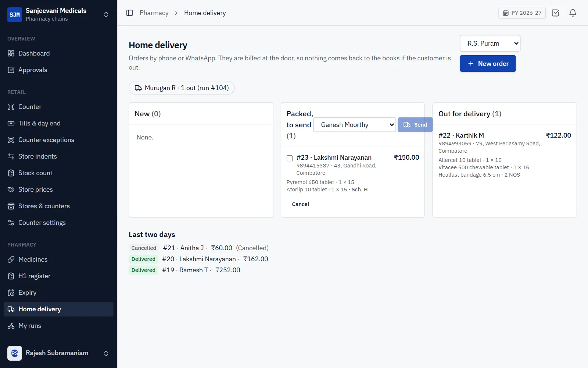The height and width of the screenshot is (368, 588).
Task: Click the Store indents arrows icon
Action: 11,156
